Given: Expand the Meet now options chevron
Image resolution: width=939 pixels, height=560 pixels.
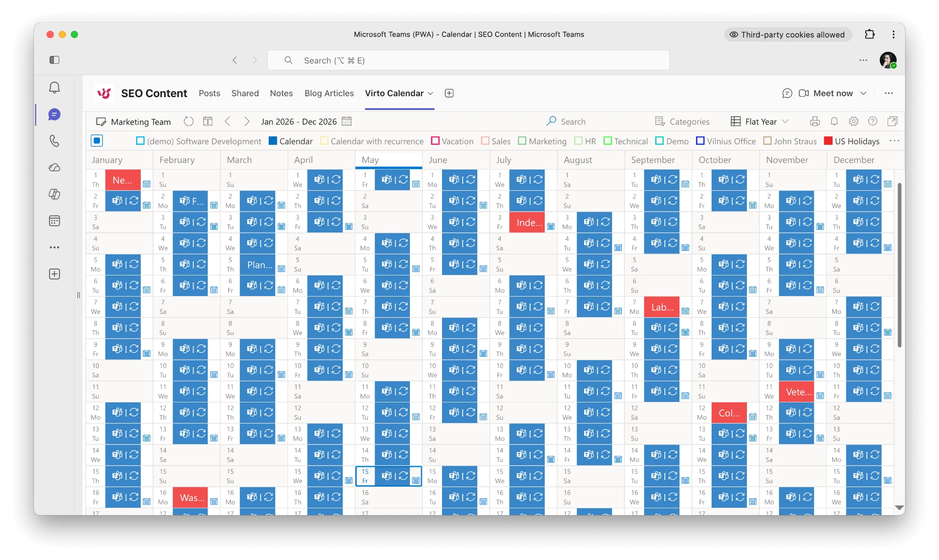Looking at the screenshot, I should click(863, 93).
